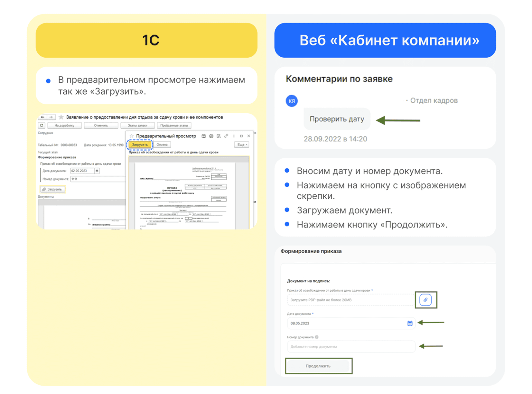Click the 'Проверить дату' comment bubble
The width and height of the screenshot is (532, 394).
click(x=337, y=119)
